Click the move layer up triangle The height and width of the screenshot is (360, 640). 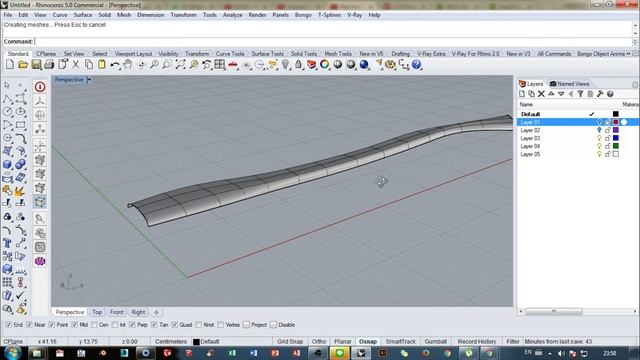click(551, 94)
